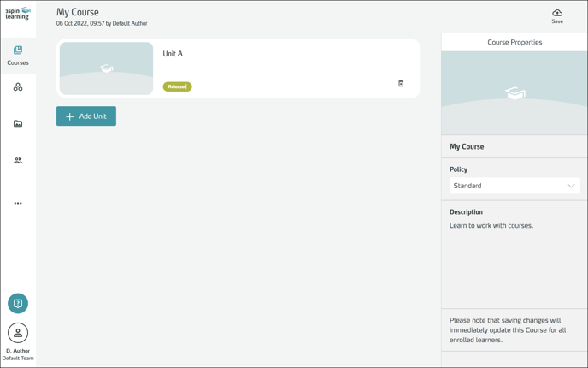Click the Course Properties panel header
This screenshot has width=588, height=368.
[514, 42]
